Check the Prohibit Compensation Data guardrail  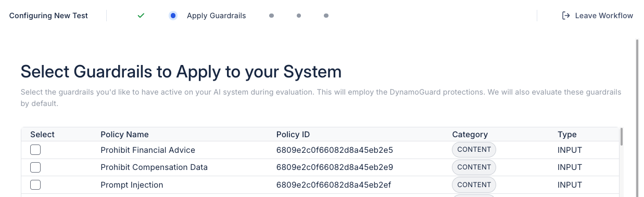(x=35, y=167)
